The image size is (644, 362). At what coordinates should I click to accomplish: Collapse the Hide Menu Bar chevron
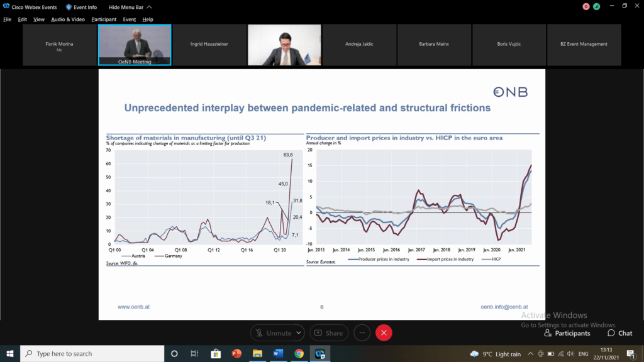pyautogui.click(x=150, y=7)
